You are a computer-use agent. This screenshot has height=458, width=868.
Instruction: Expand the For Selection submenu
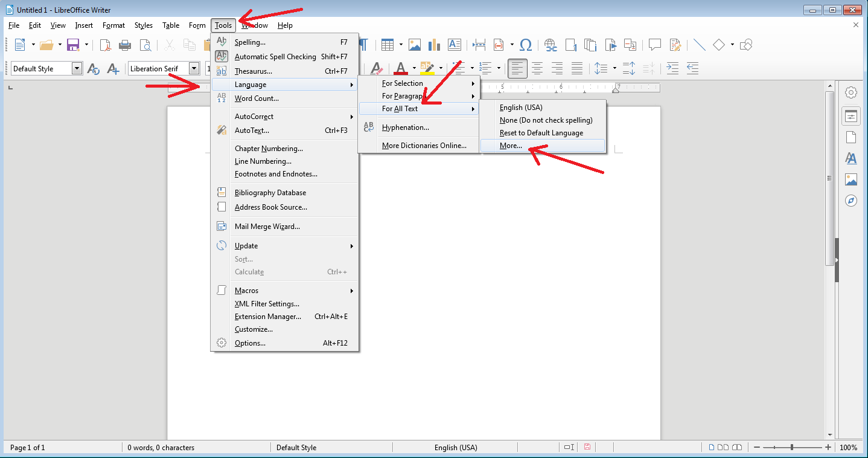(x=419, y=83)
